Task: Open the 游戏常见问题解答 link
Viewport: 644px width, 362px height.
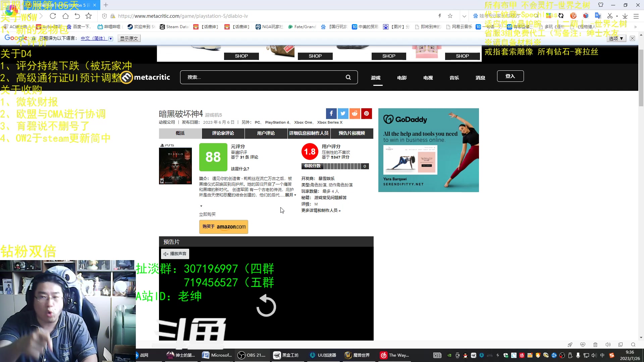Action: [x=330, y=198]
